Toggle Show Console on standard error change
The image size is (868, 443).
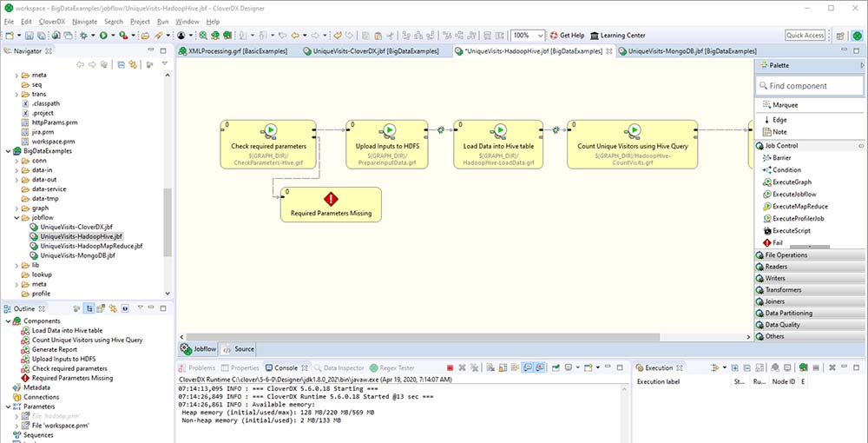pyautogui.click(x=540, y=367)
